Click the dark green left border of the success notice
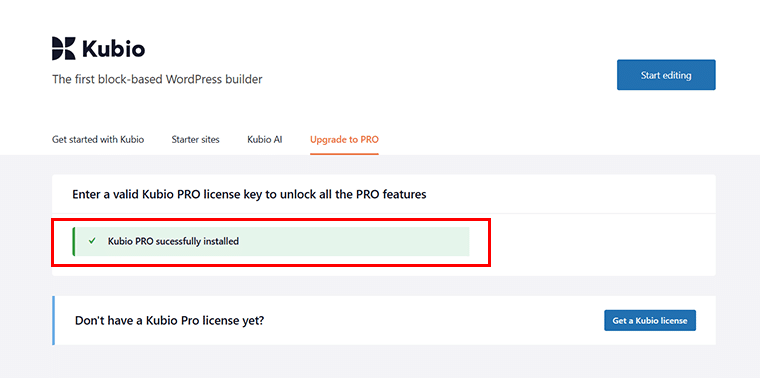This screenshot has width=760, height=378. 73,241
